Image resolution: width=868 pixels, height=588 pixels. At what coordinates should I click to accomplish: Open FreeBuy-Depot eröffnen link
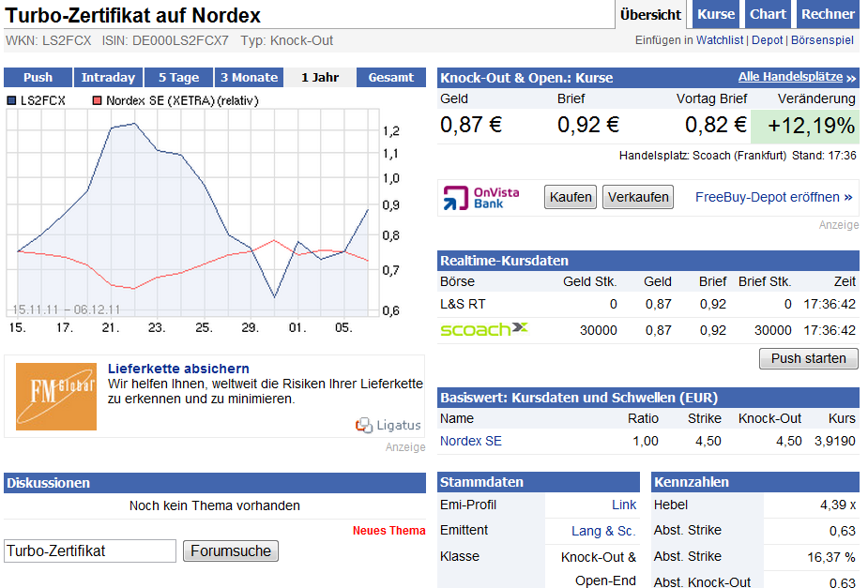(x=773, y=198)
